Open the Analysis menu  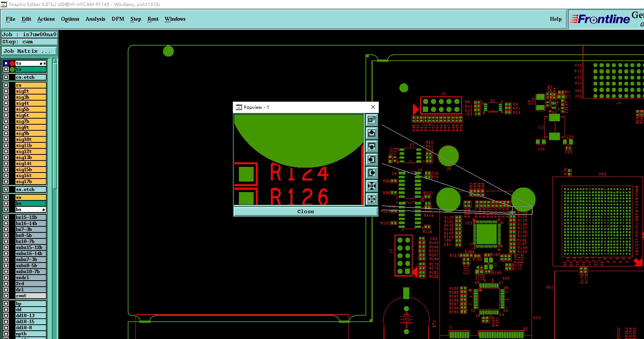95,19
